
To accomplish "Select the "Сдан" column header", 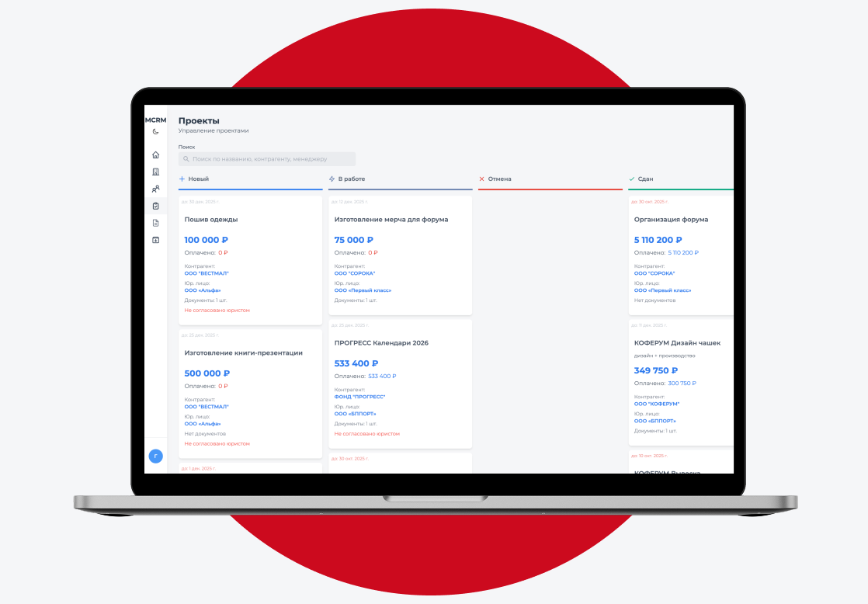I will (645, 179).
